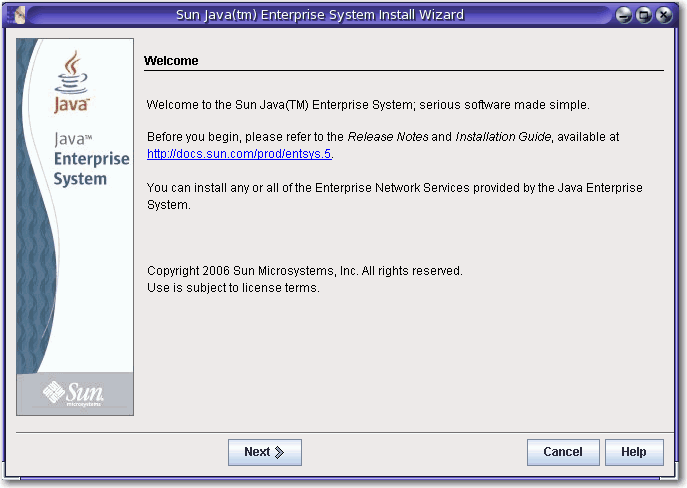Click the Sun Microsystems logo
The height and width of the screenshot is (488, 687).
click(74, 393)
